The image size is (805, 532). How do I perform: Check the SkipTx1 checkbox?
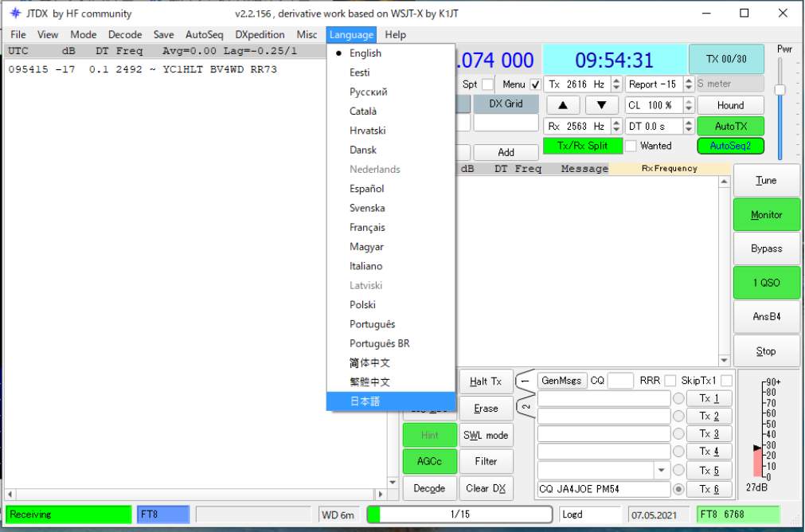pos(726,381)
